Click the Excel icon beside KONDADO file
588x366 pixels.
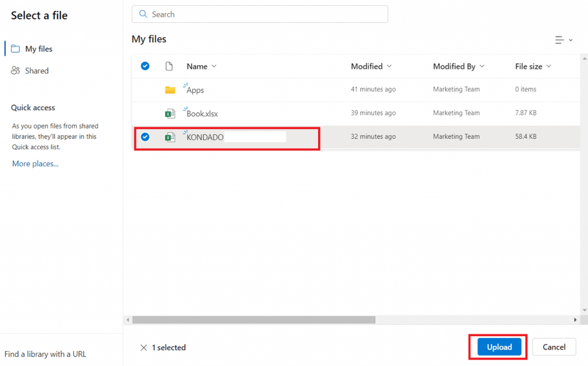pos(171,136)
